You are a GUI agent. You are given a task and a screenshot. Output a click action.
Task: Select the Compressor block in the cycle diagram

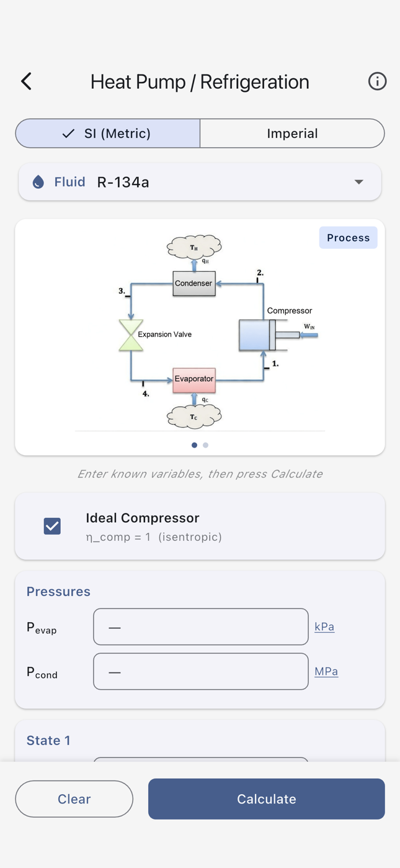tap(256, 334)
